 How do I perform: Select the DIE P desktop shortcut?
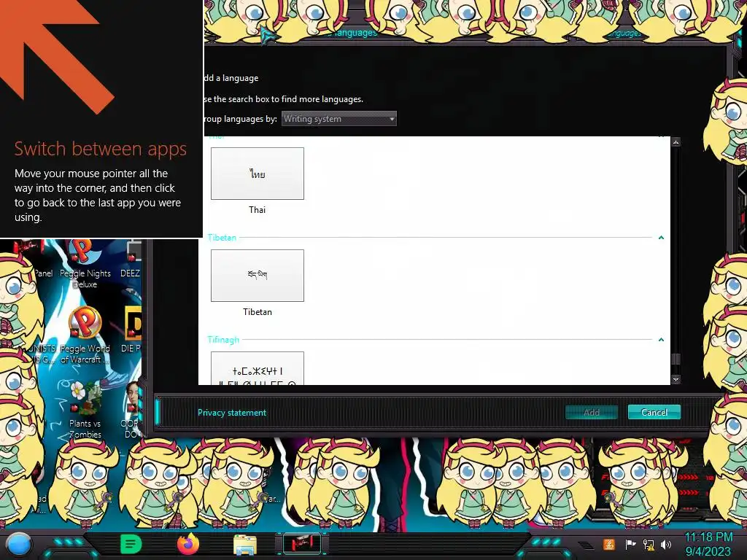pyautogui.click(x=131, y=330)
